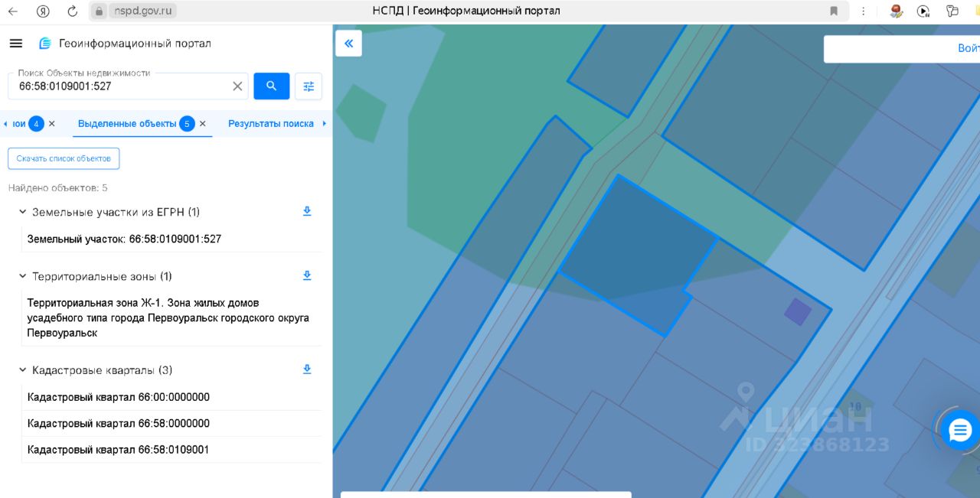Download the Территориальные зоны list
This screenshot has height=498, width=980.
coord(307,275)
